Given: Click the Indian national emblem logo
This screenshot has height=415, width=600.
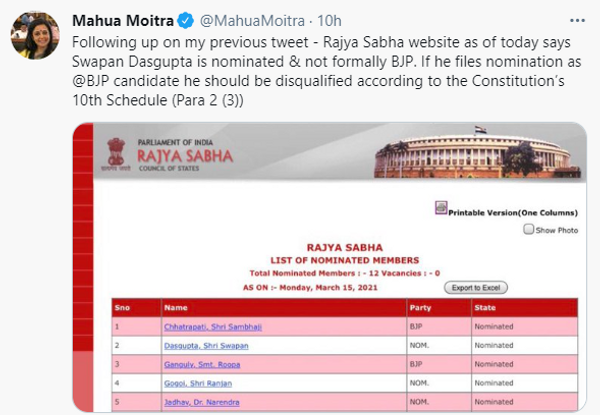Looking at the screenshot, I should click(x=116, y=154).
